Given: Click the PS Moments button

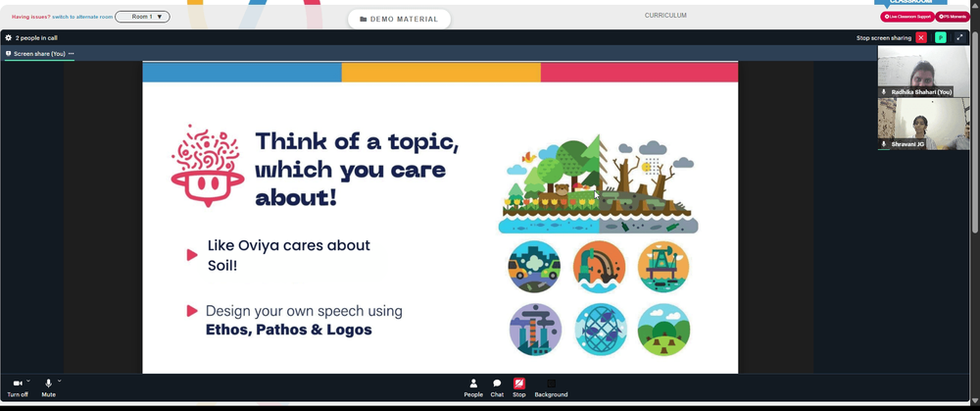Looking at the screenshot, I should 953,17.
